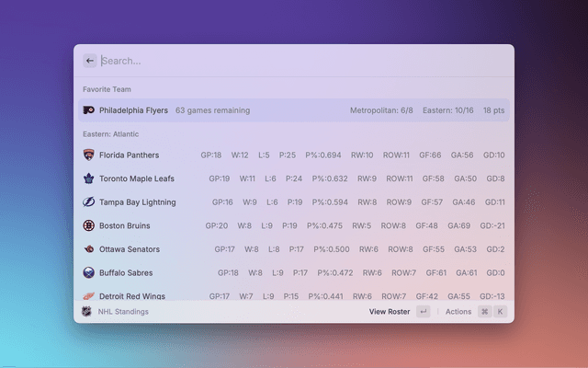Image resolution: width=588 pixels, height=368 pixels.
Task: Click the Buffalo Sabres logo icon
Action: click(88, 273)
